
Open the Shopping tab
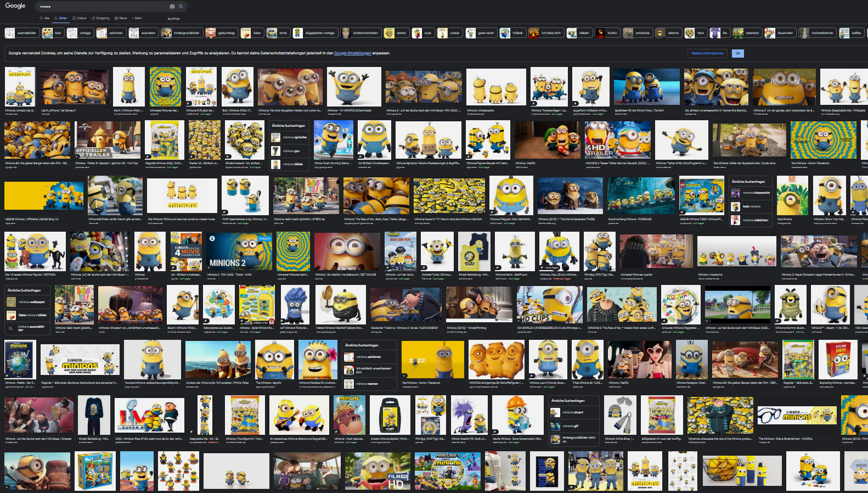point(100,18)
